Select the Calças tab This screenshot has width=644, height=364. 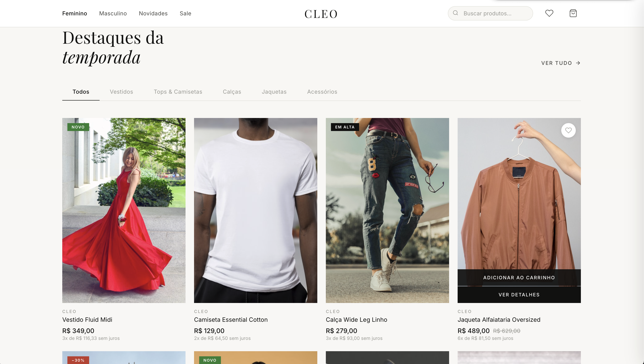(x=232, y=92)
